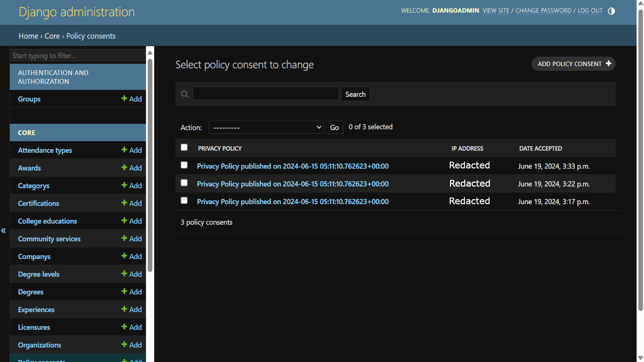Image resolution: width=644 pixels, height=362 pixels.
Task: Click the Search button
Action: coord(356,94)
